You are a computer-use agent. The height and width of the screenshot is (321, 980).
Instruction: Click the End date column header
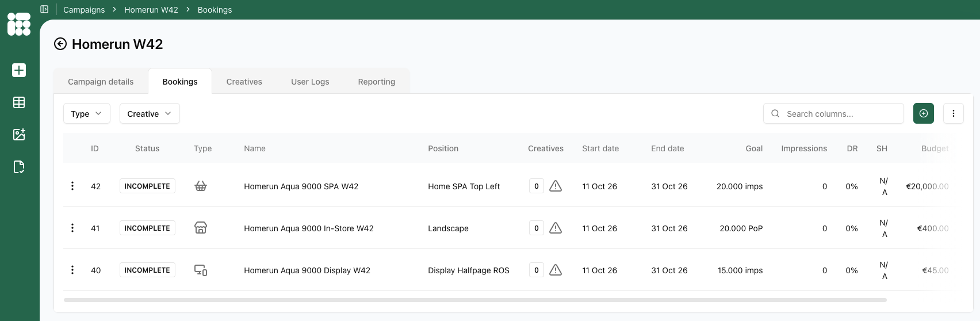668,148
